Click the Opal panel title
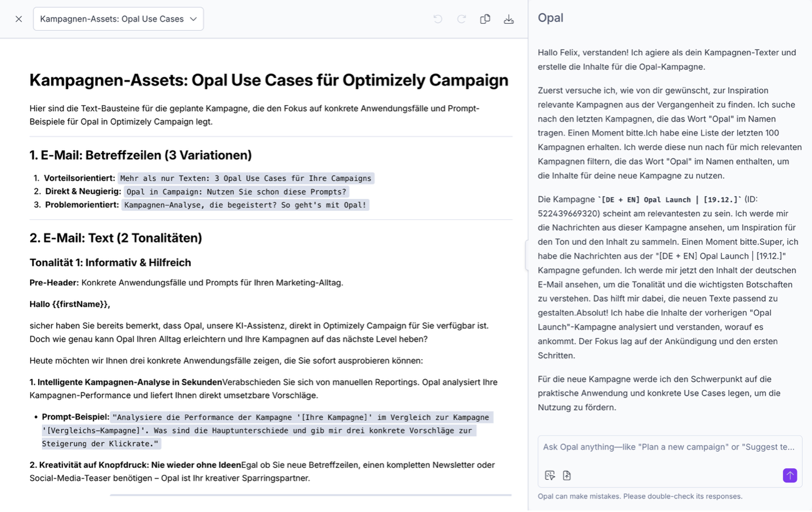Screen dimensions: 812x512 550,18
